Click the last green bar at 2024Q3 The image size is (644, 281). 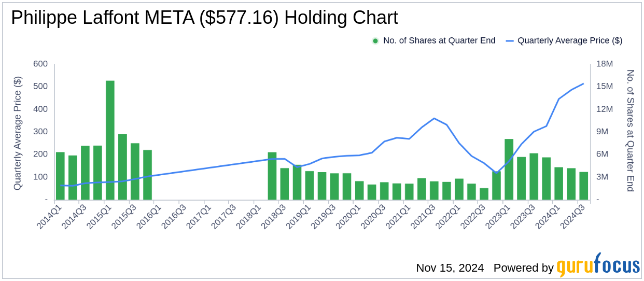(583, 186)
